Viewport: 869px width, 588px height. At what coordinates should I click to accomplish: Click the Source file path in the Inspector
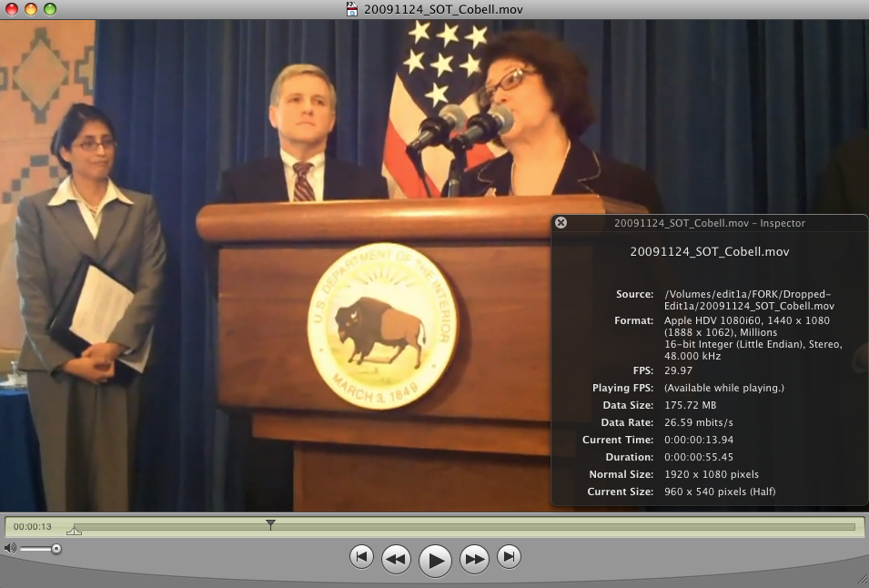pos(748,300)
